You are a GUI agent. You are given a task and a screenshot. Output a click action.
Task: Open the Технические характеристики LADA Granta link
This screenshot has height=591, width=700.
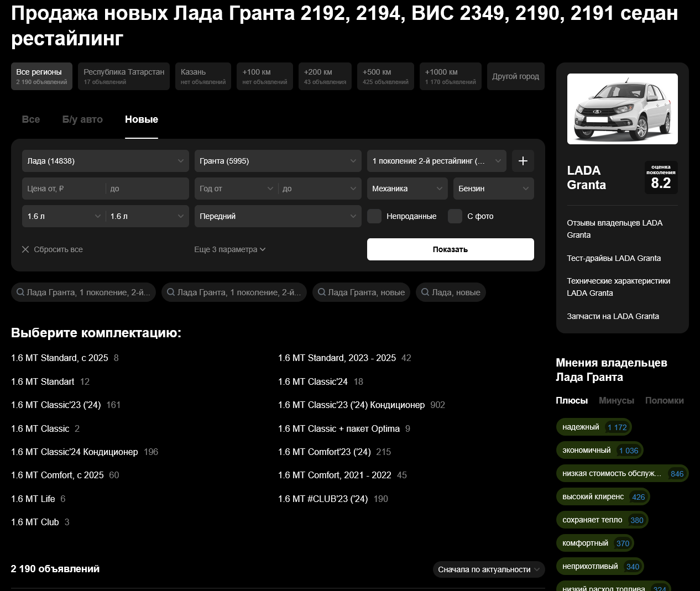tap(618, 287)
